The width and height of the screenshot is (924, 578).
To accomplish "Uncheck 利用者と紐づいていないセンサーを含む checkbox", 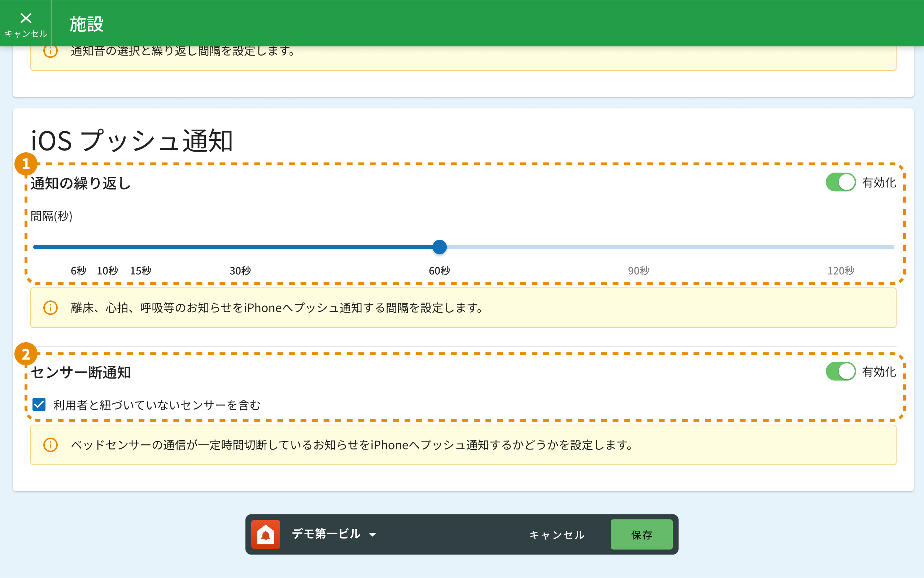I will point(39,404).
